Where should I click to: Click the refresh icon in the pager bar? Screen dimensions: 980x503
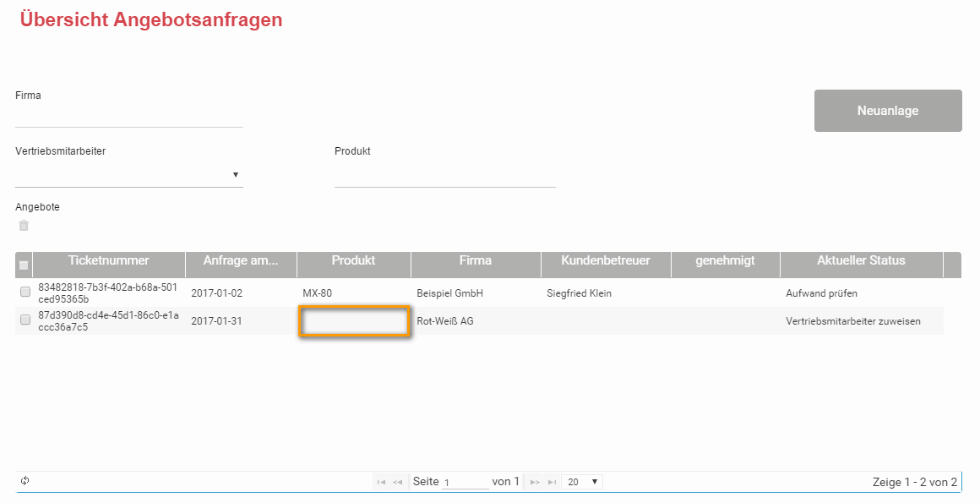pyautogui.click(x=25, y=481)
